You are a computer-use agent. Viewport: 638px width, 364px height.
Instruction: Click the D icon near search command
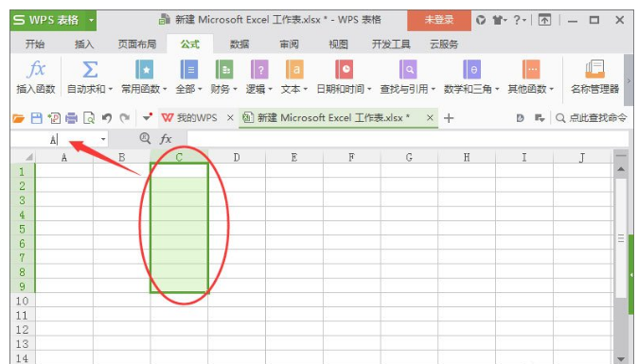point(520,118)
